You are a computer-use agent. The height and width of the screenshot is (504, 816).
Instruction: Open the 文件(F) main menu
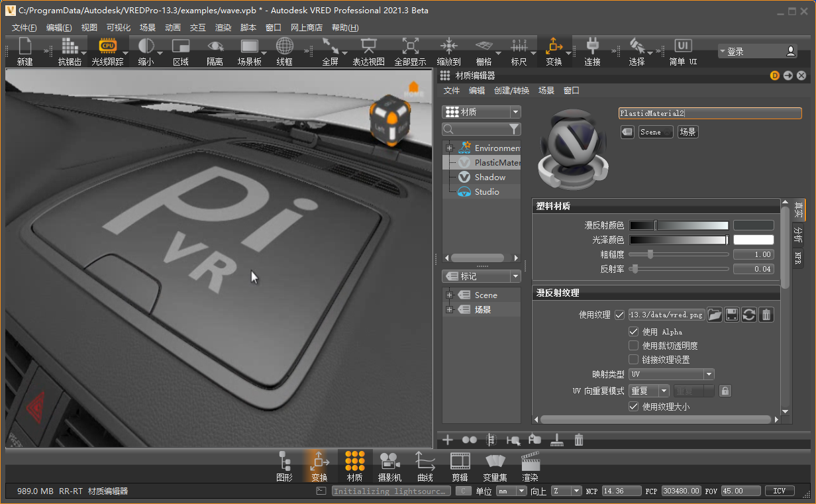click(25, 28)
